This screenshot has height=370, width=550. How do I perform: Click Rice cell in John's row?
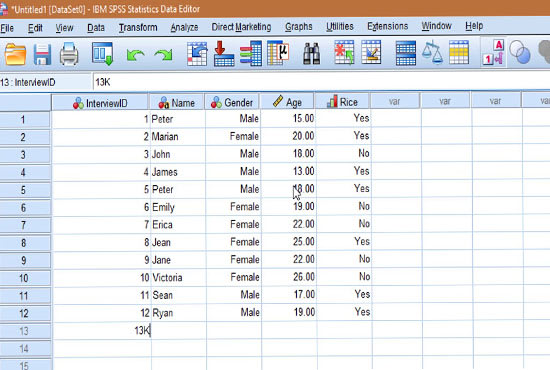tap(344, 153)
